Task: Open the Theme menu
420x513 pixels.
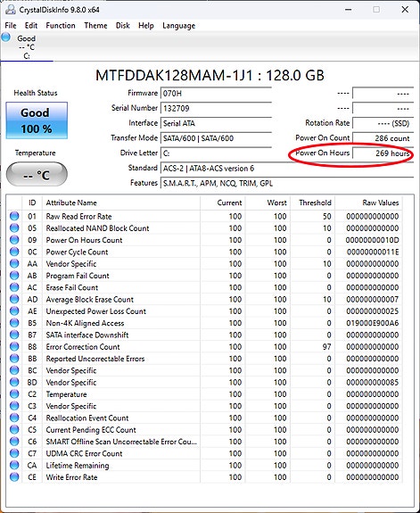Action: click(95, 26)
